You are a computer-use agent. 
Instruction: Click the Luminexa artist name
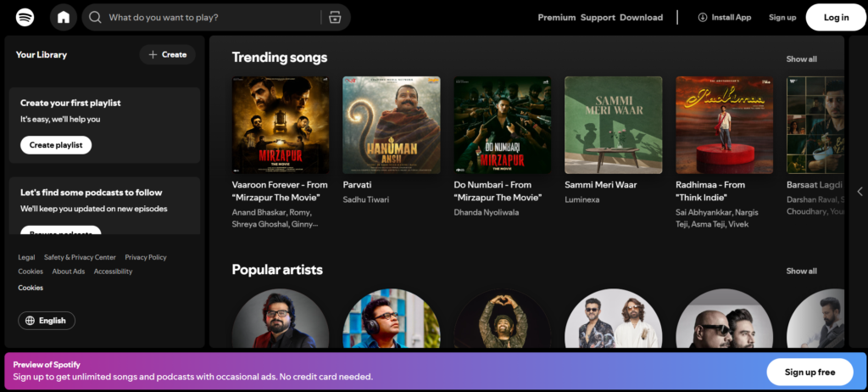[581, 199]
